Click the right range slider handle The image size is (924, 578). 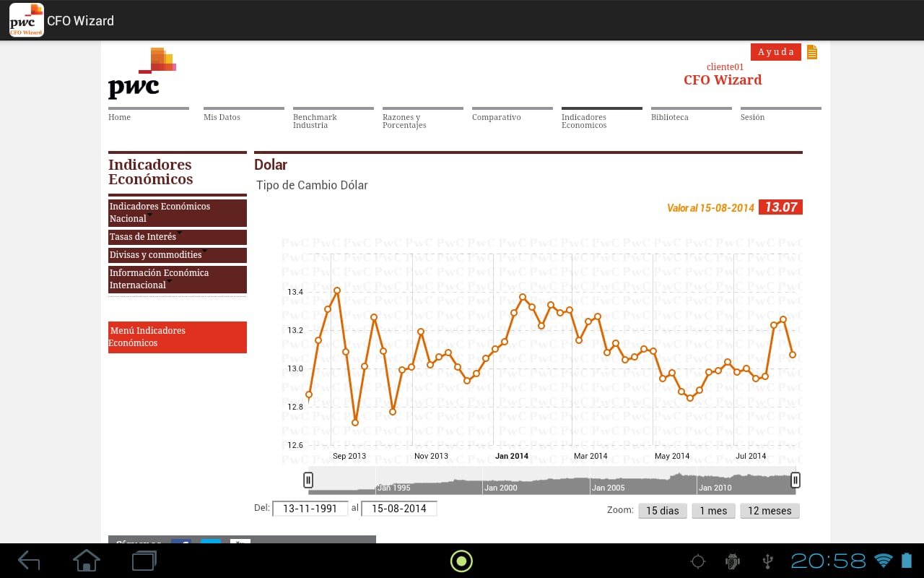tap(796, 480)
